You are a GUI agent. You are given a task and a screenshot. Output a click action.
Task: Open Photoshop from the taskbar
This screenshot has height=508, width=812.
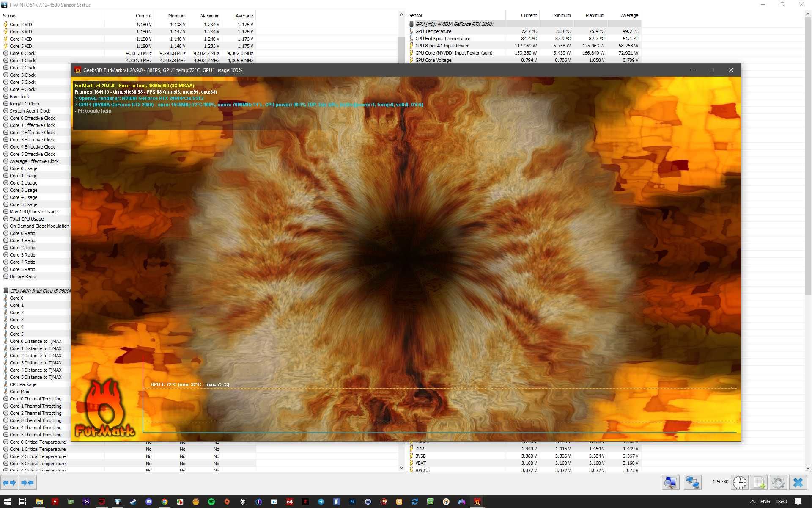[x=352, y=502]
